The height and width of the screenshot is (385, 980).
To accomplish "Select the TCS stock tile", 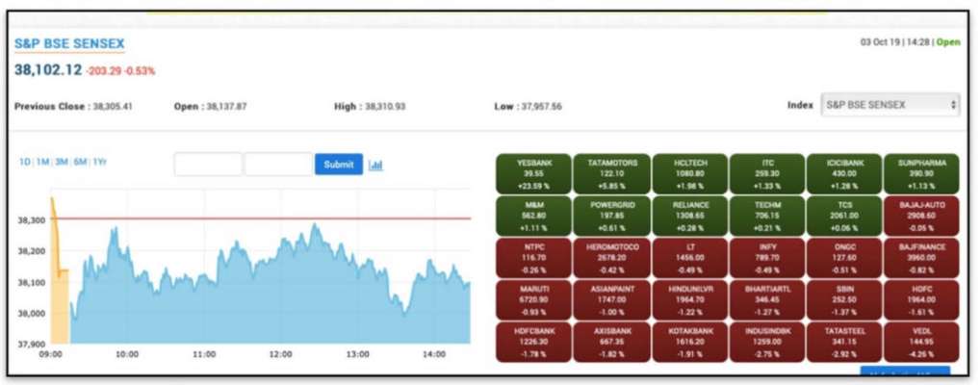I will point(845,216).
